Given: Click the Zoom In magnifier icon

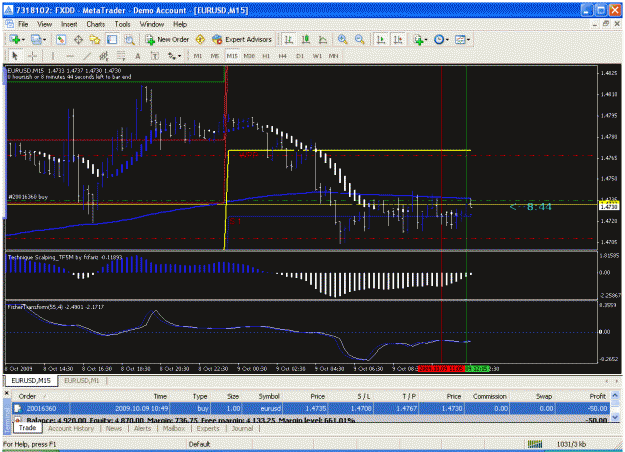Looking at the screenshot, I should [x=342, y=39].
